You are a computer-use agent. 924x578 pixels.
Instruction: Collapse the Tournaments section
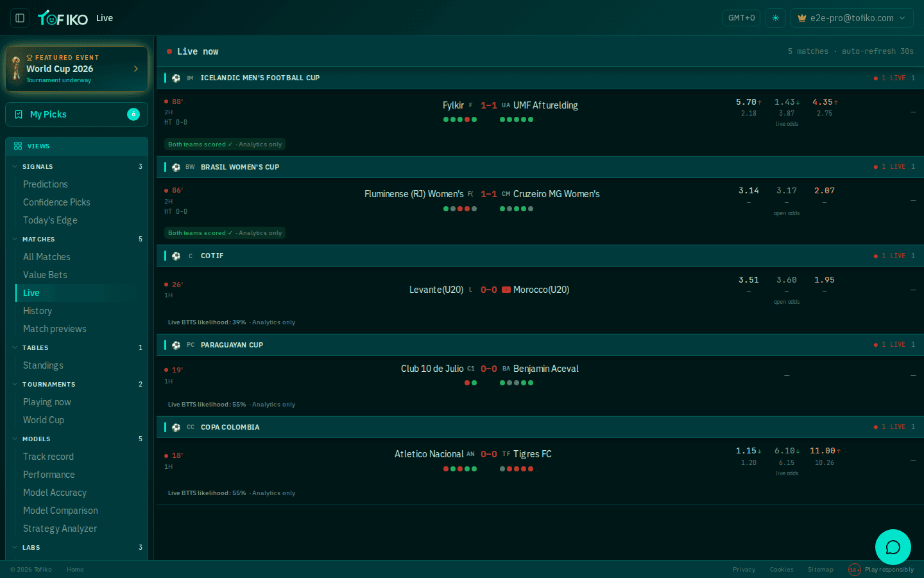76,384
